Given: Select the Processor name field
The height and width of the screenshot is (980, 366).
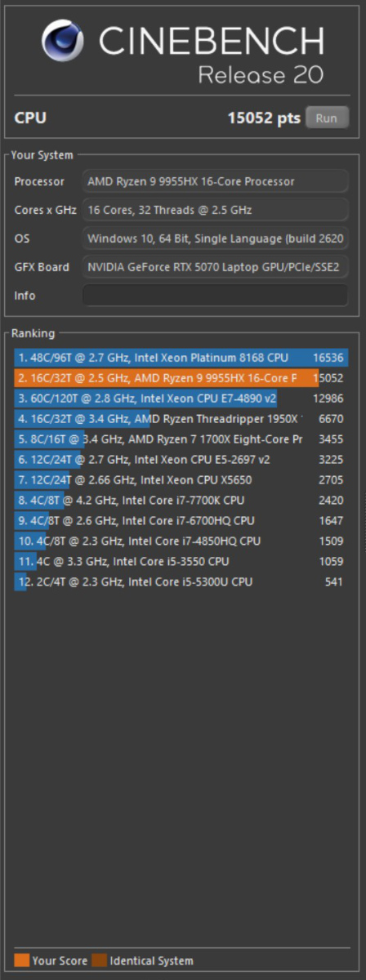Looking at the screenshot, I should point(215,180).
